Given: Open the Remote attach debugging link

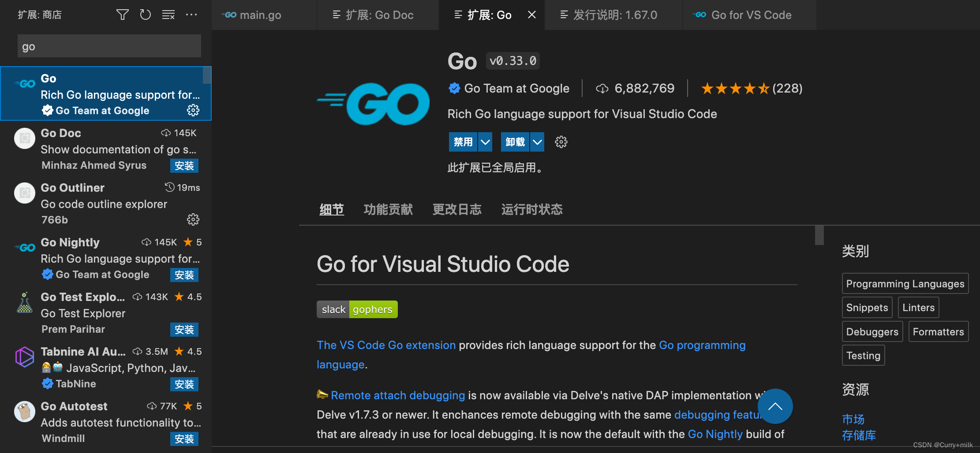Looking at the screenshot, I should (x=398, y=395).
